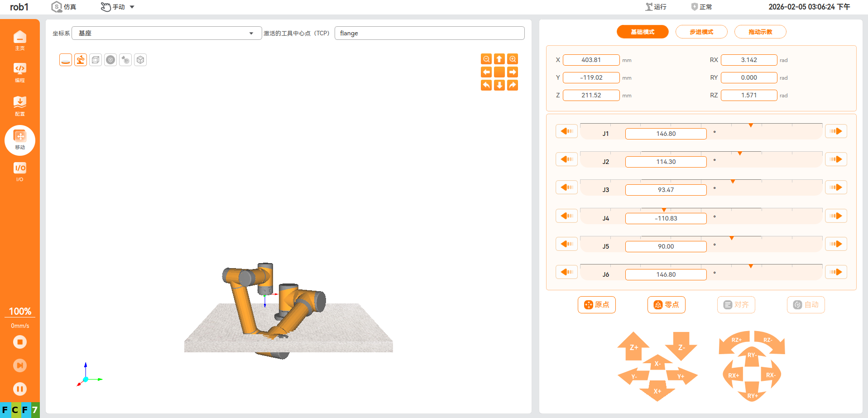
Task: Toggle the robot model visibility
Action: pyautogui.click(x=81, y=60)
